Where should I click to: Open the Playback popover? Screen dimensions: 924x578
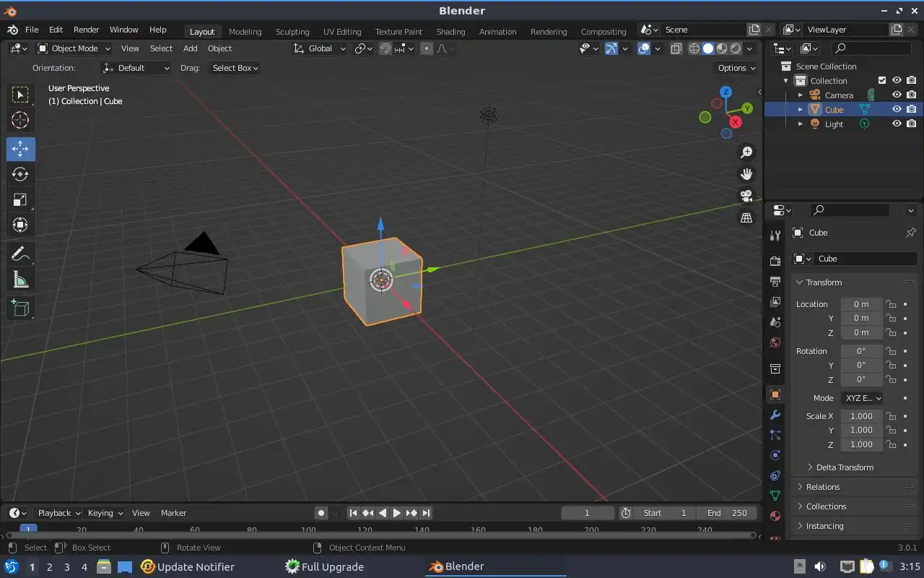(59, 513)
